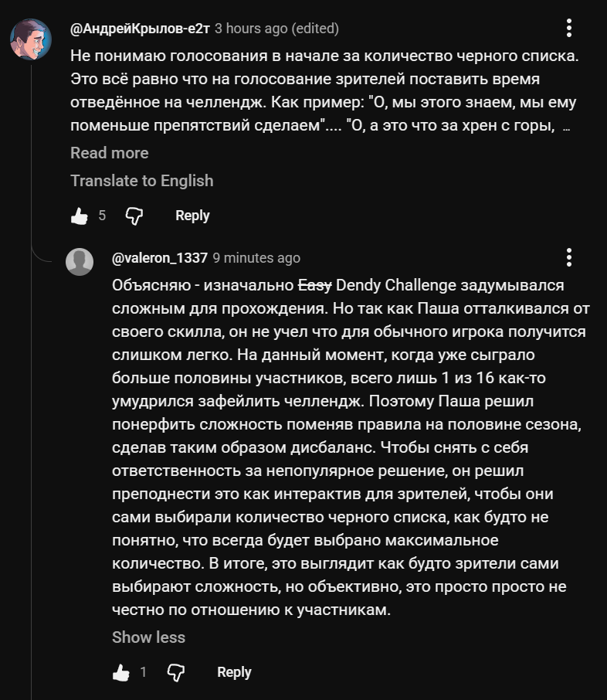The height and width of the screenshot is (700, 607).
Task: Open valeron_1337's gray default avatar
Action: click(80, 262)
